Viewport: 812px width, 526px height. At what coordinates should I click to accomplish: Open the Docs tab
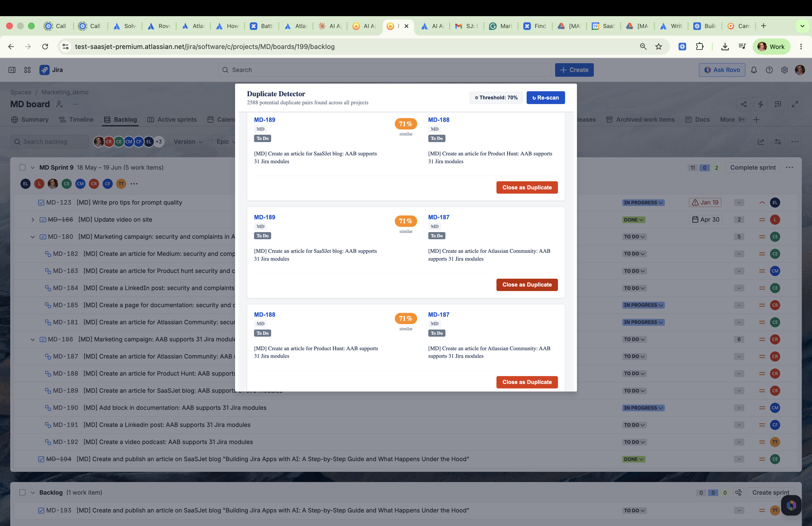point(697,120)
